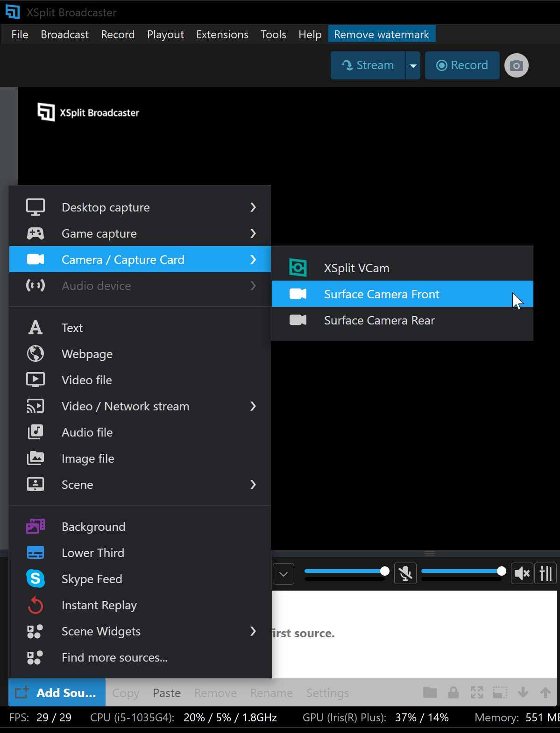Viewport: 560px width, 733px height.
Task: Click the Scene Widgets icon
Action: coord(35,631)
